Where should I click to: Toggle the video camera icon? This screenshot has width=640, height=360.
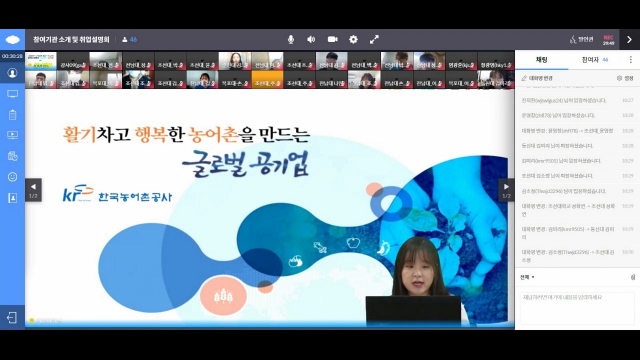[x=333, y=39]
